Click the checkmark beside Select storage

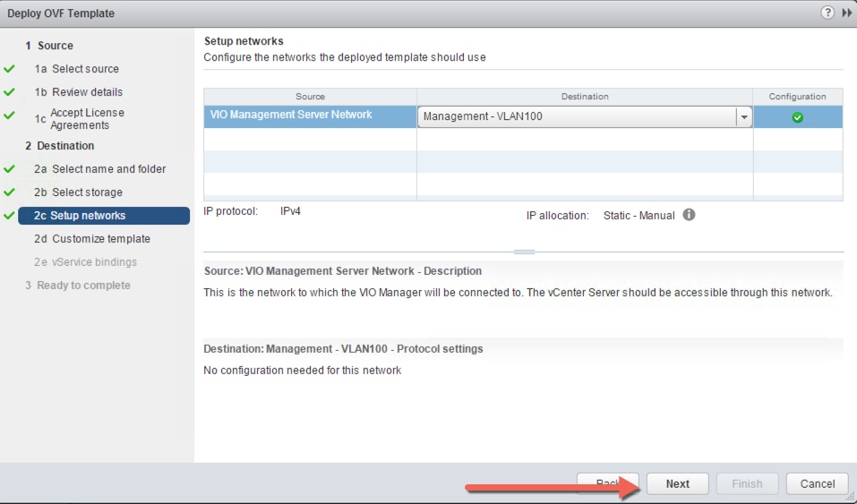point(10,192)
